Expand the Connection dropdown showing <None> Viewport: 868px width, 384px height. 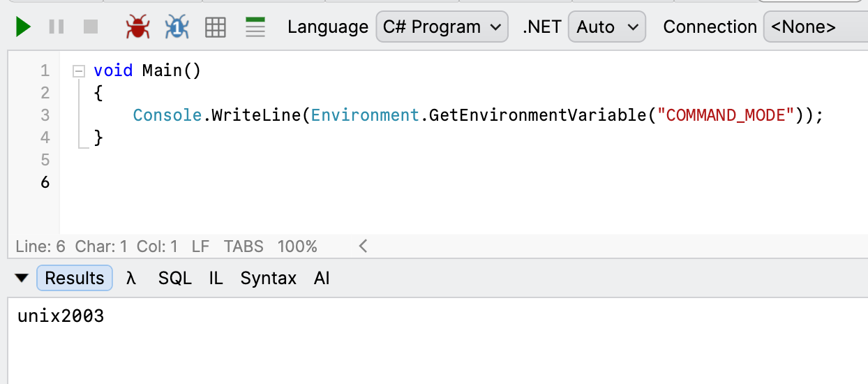pyautogui.click(x=815, y=27)
